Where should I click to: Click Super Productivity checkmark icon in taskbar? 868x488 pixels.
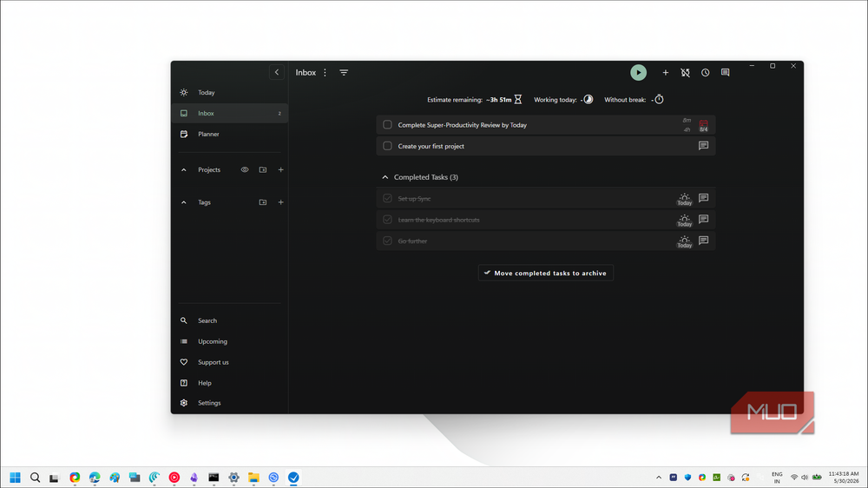click(x=293, y=478)
